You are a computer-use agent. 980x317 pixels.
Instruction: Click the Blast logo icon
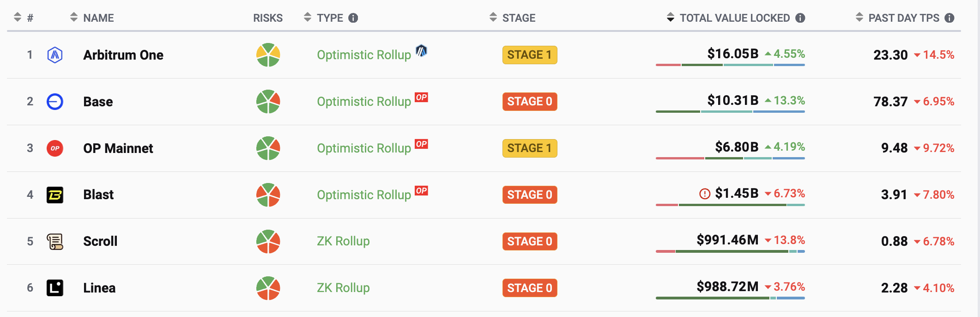[55, 195]
